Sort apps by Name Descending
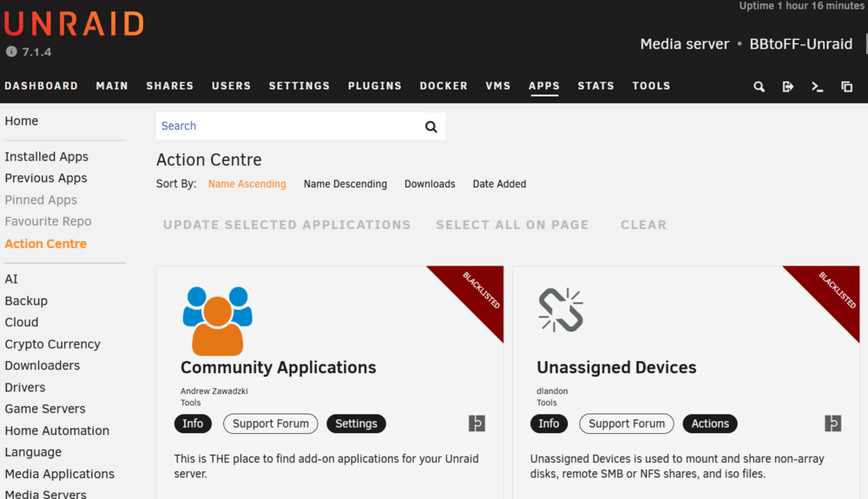868x499 pixels. 345,184
